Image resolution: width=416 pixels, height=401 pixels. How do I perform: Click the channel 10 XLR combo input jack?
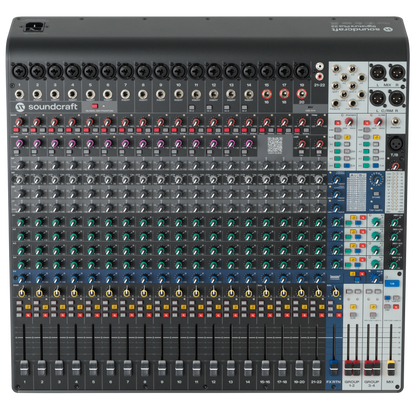pyautogui.click(x=178, y=71)
